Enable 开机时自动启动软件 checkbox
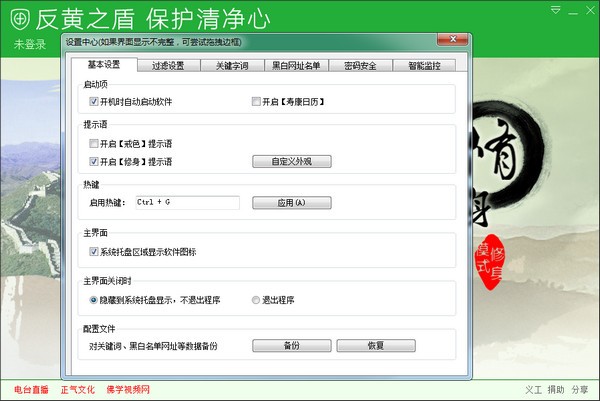Viewport: 600px width, 401px height. [94, 102]
